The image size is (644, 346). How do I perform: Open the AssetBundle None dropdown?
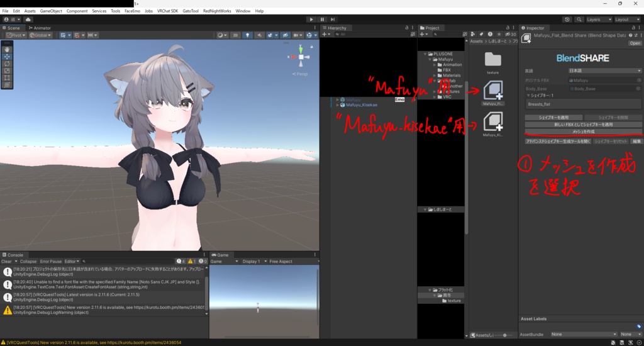pyautogui.click(x=584, y=334)
